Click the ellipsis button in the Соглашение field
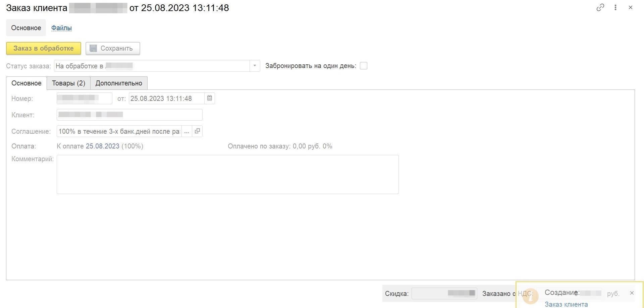644x308 pixels. (x=186, y=131)
